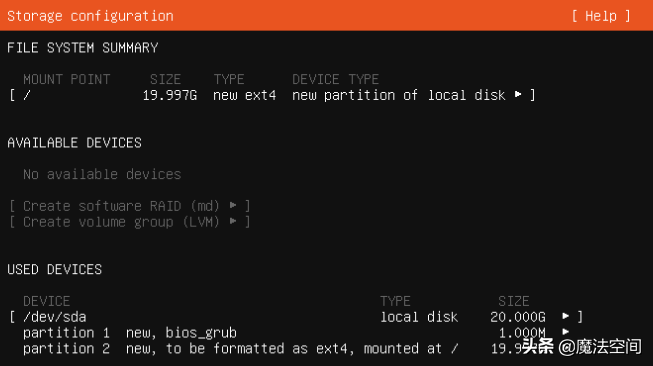Select the root mount point row
The width and height of the screenshot is (653, 366).
click(x=272, y=95)
